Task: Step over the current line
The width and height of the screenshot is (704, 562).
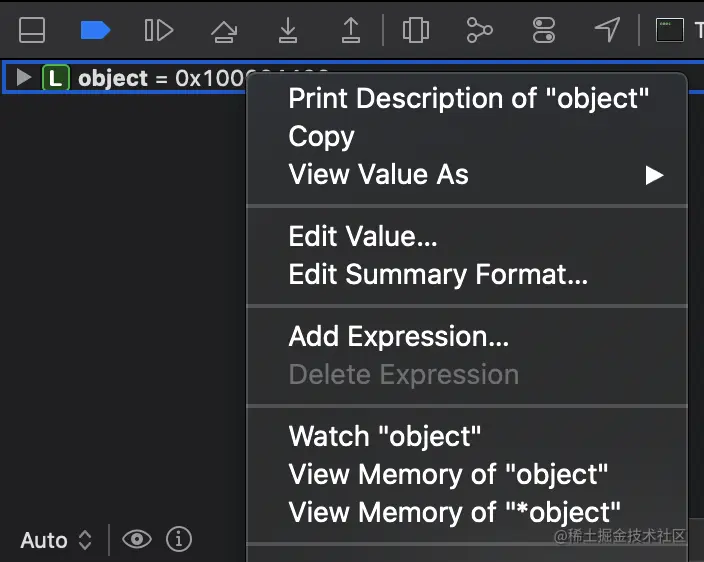Action: pos(224,30)
